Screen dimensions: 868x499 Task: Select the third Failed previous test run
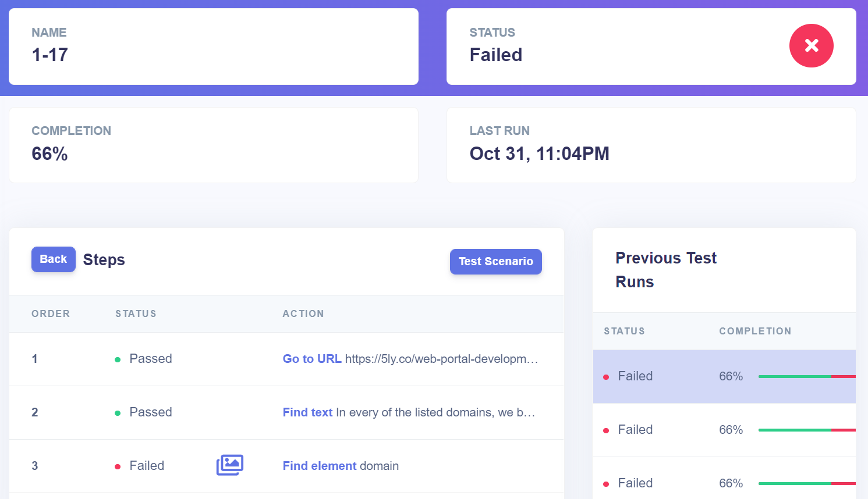[x=635, y=483]
